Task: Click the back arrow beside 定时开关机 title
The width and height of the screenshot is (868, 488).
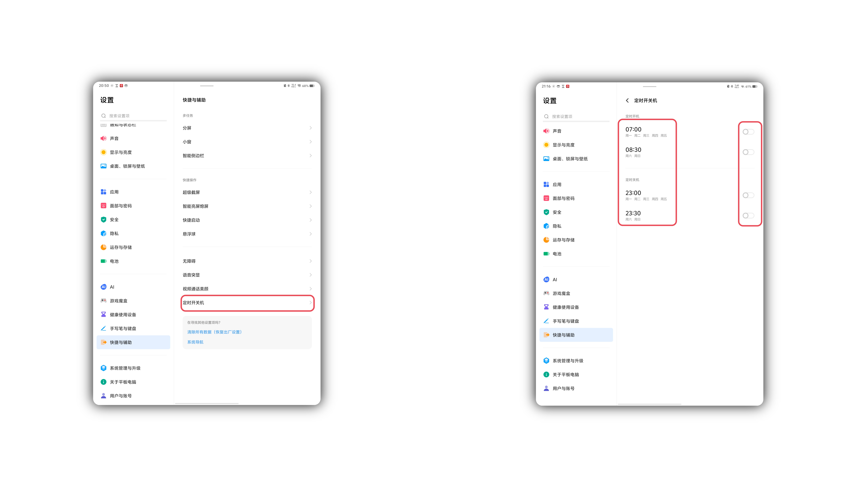Action: pos(627,100)
